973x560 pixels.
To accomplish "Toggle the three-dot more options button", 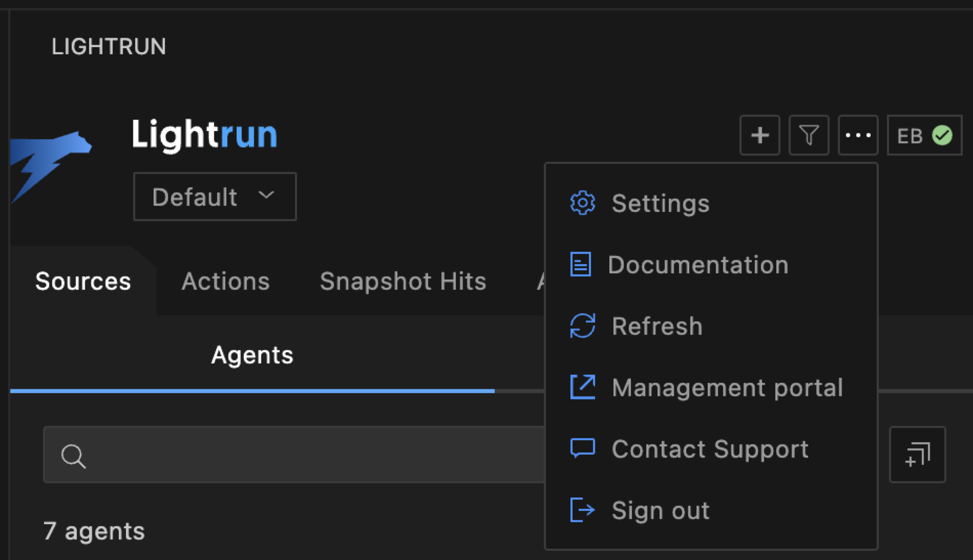I will (x=858, y=136).
